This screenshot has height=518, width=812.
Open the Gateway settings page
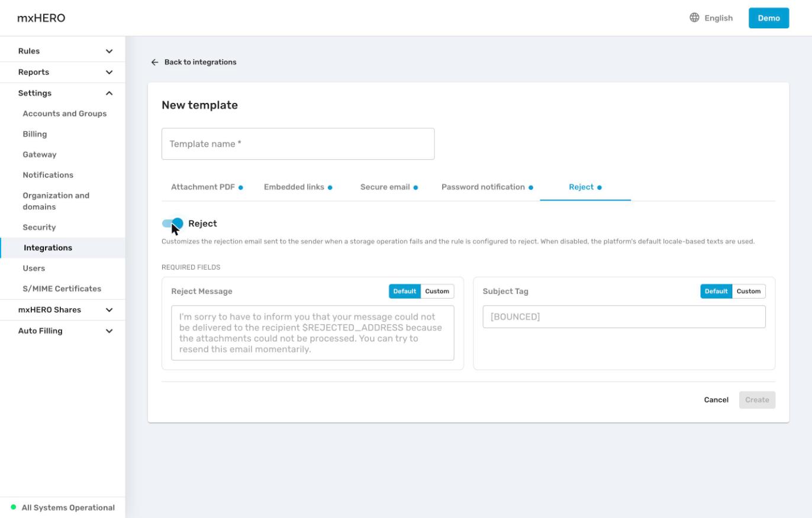pyautogui.click(x=39, y=154)
